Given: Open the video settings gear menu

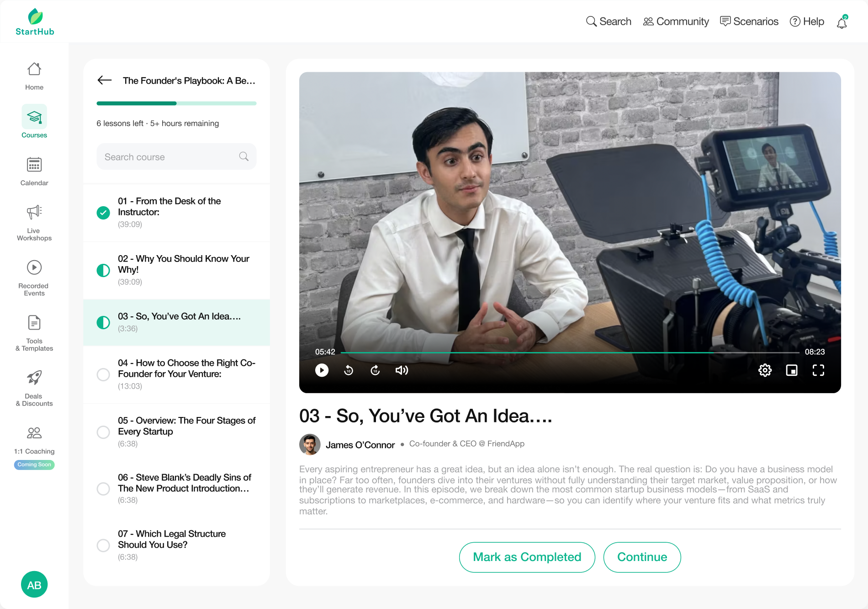Looking at the screenshot, I should [x=765, y=370].
